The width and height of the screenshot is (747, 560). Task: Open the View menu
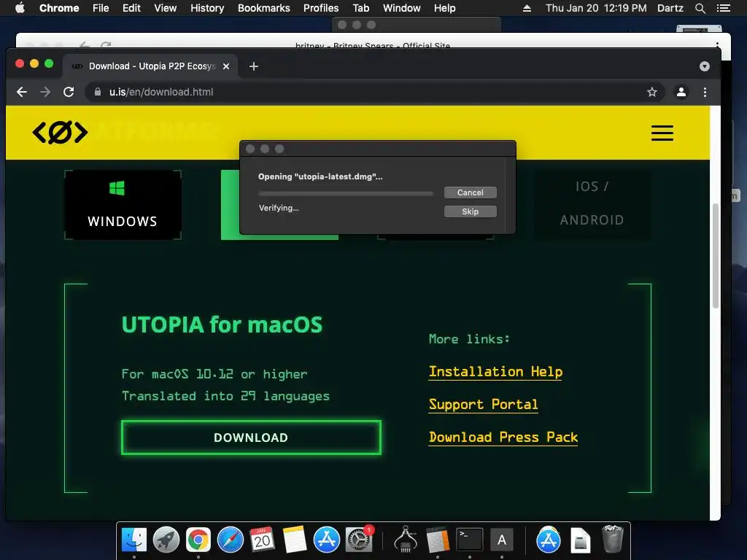pos(166,8)
